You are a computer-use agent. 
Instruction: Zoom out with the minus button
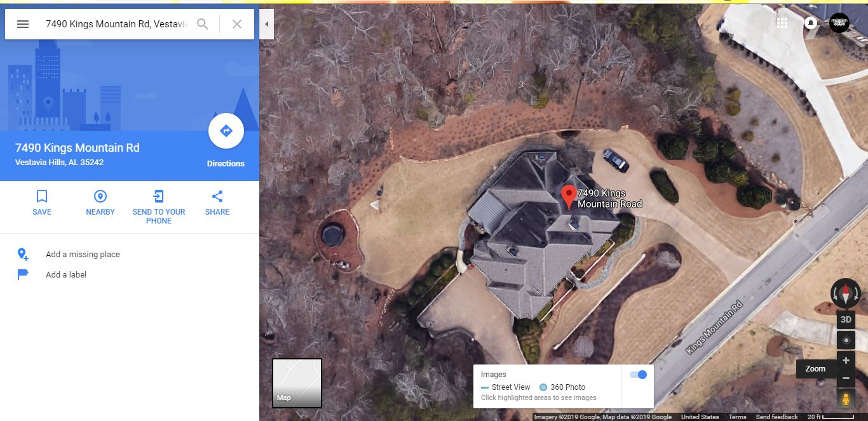846,378
